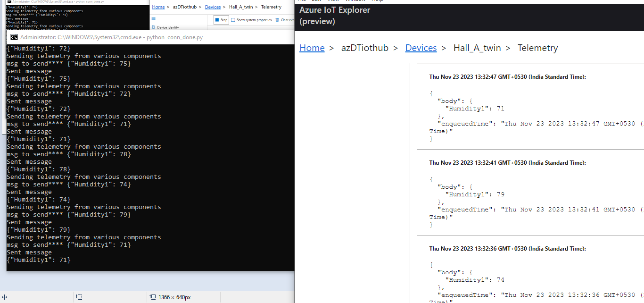Click the selection size icon in status bar
Screen dimensions: 644x303
(79, 297)
